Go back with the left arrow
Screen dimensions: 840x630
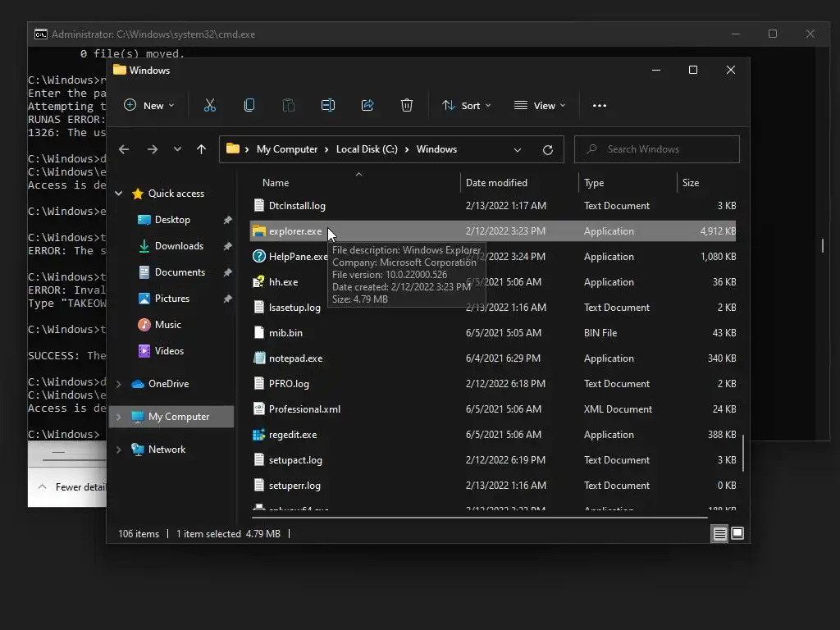(124, 149)
